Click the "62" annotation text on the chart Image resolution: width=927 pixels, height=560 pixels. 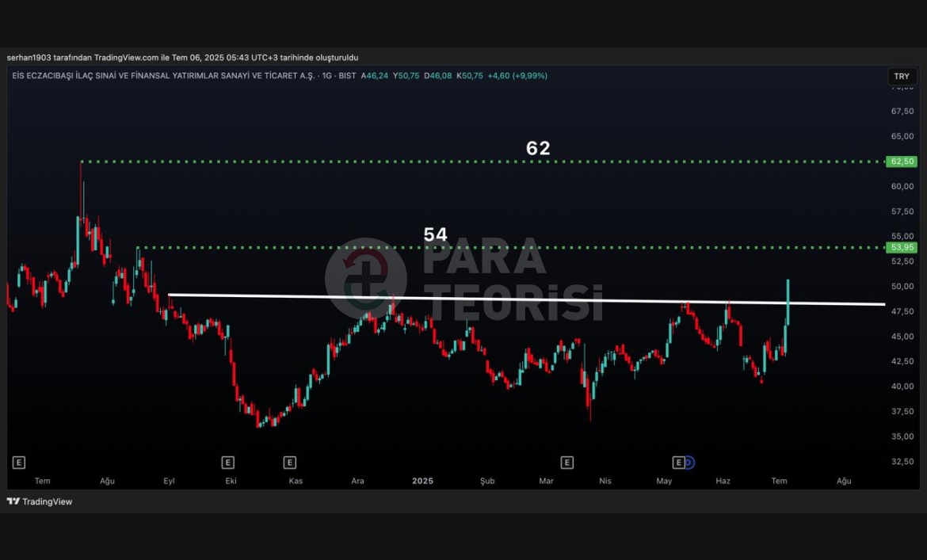coord(538,147)
